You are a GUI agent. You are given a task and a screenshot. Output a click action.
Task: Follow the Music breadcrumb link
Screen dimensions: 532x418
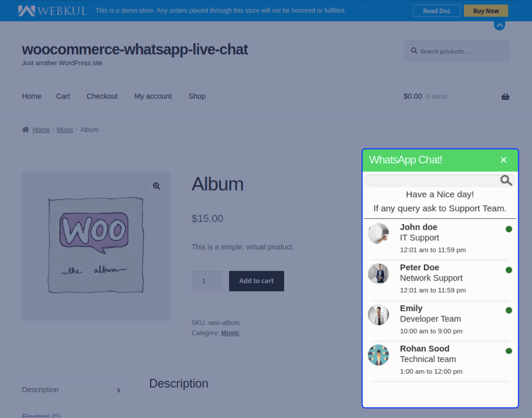pyautogui.click(x=65, y=130)
